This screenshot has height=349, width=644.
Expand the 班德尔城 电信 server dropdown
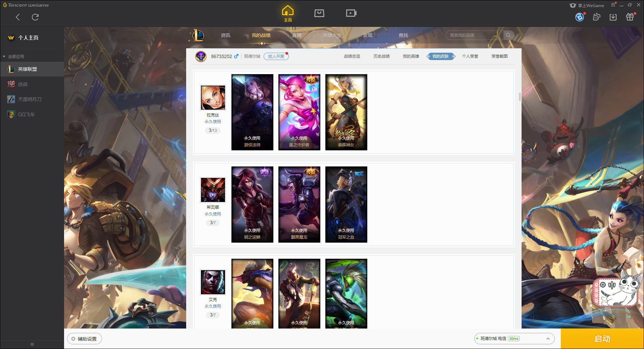pos(514,339)
